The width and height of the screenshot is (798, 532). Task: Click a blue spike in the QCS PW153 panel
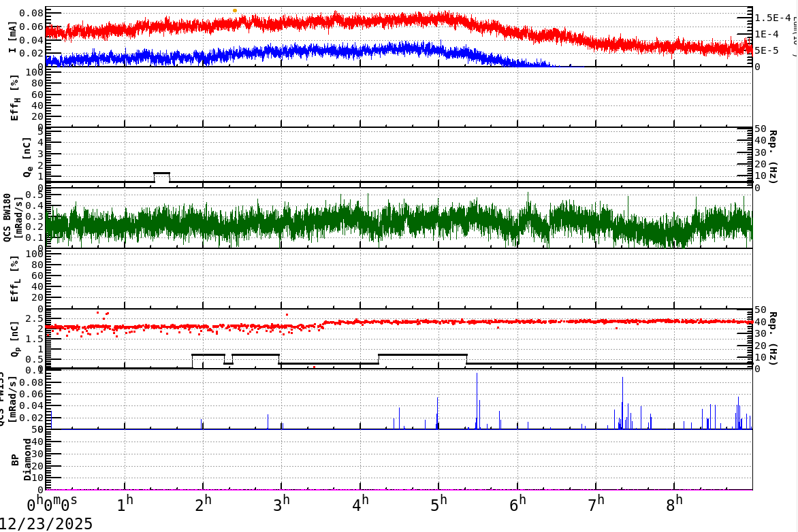[x=624, y=401]
